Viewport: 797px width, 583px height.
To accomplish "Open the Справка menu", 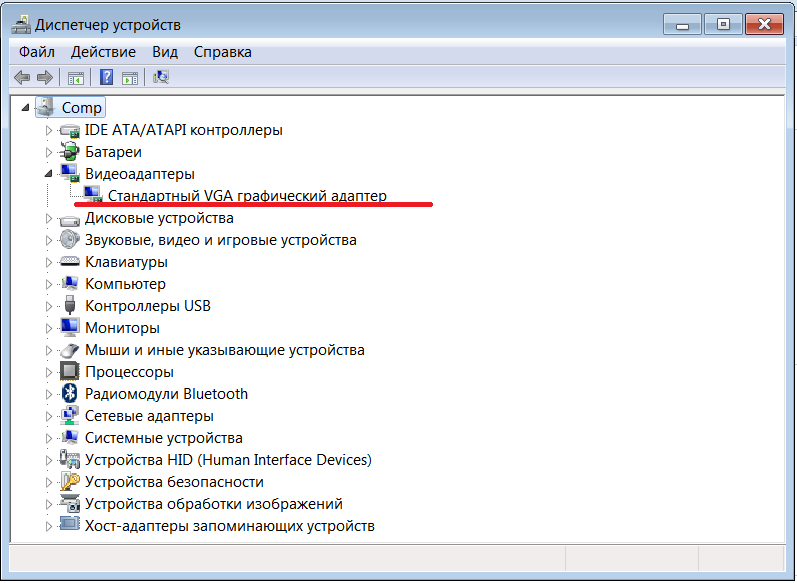I will (223, 52).
